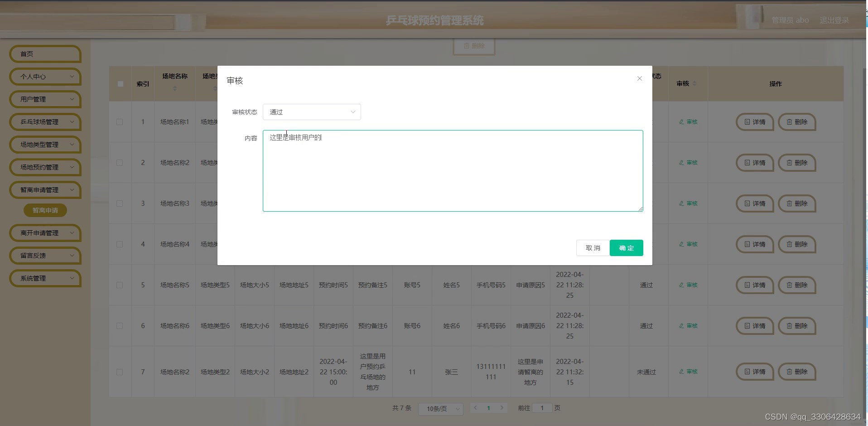868x426 pixels.
Task: Click 退出登录 in the header
Action: 834,20
